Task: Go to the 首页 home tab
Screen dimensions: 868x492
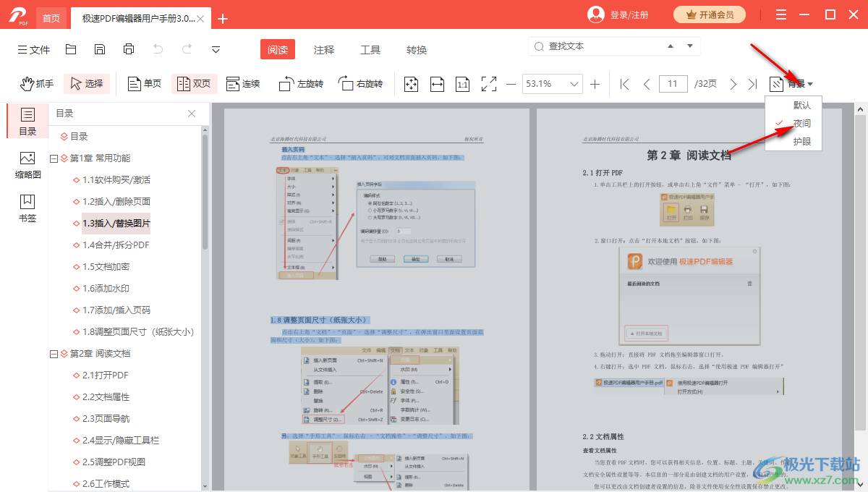Action: [x=51, y=18]
